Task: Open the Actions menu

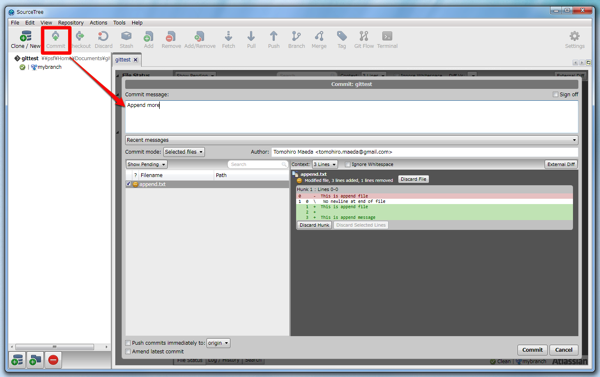Action: point(98,23)
